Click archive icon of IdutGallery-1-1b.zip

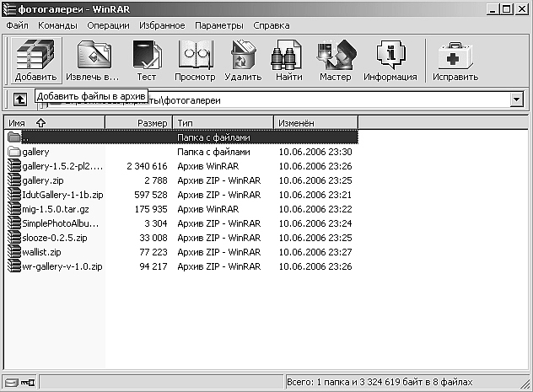(14, 194)
